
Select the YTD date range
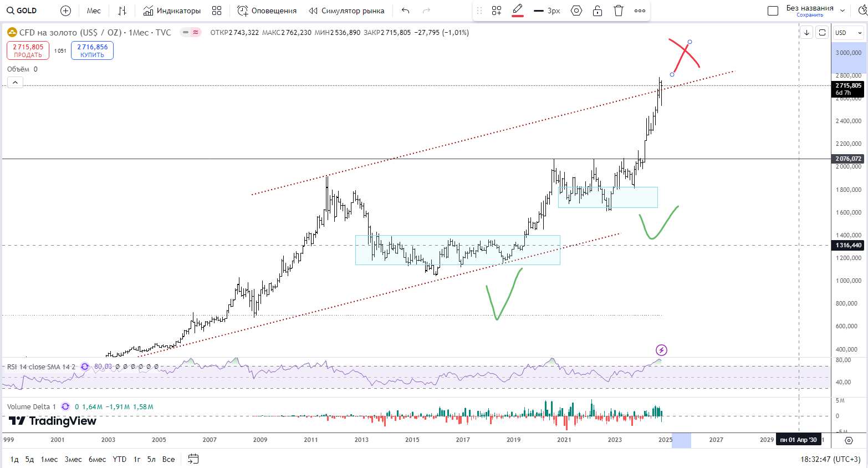click(x=120, y=459)
